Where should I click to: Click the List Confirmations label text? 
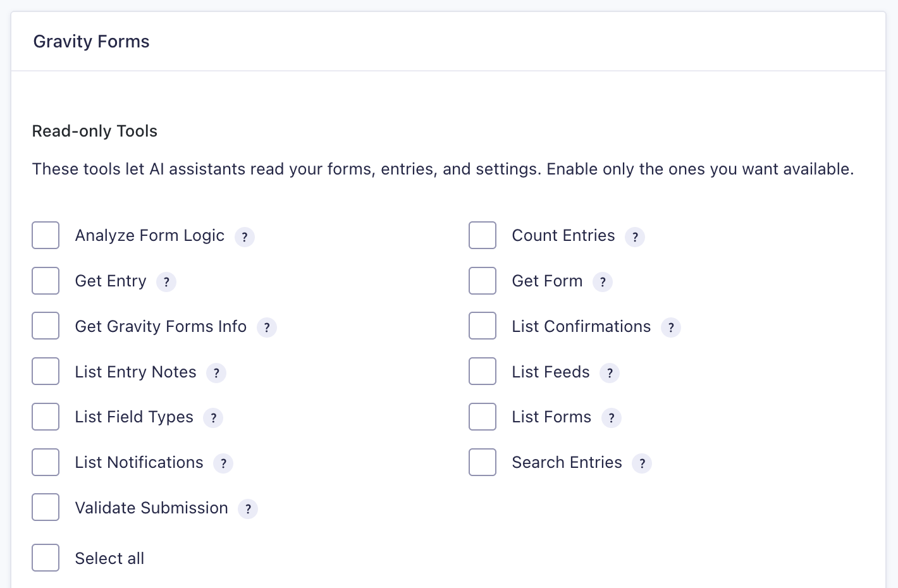[581, 326]
